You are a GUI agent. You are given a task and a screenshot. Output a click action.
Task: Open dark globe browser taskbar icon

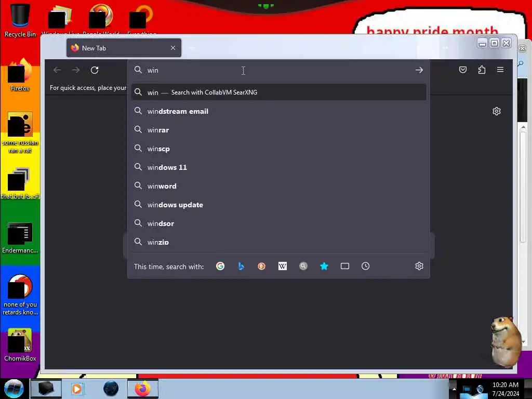click(111, 389)
